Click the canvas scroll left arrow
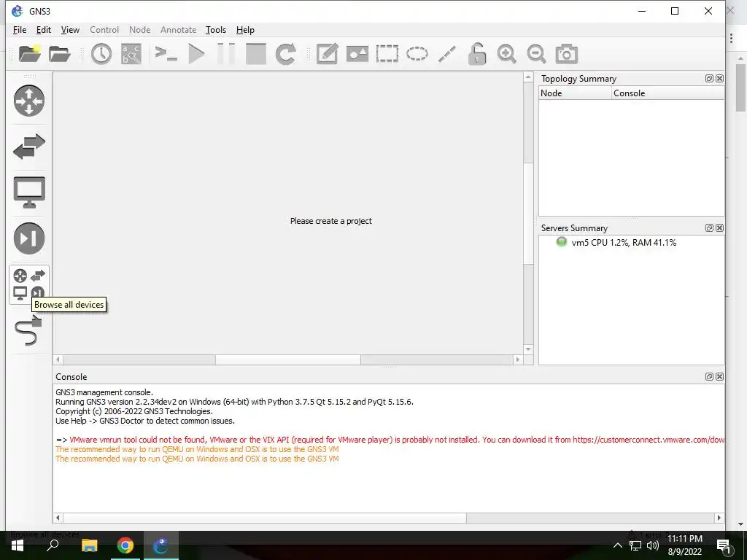 58,359
